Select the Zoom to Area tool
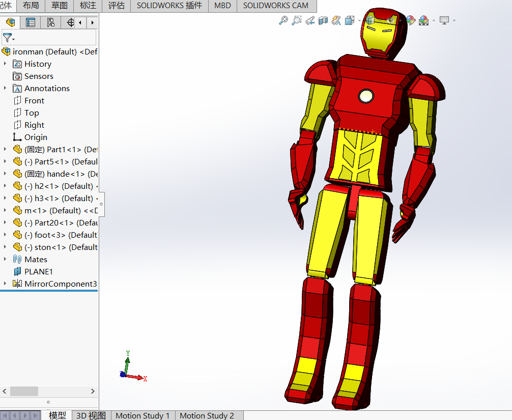The height and width of the screenshot is (420, 512). 297,20
